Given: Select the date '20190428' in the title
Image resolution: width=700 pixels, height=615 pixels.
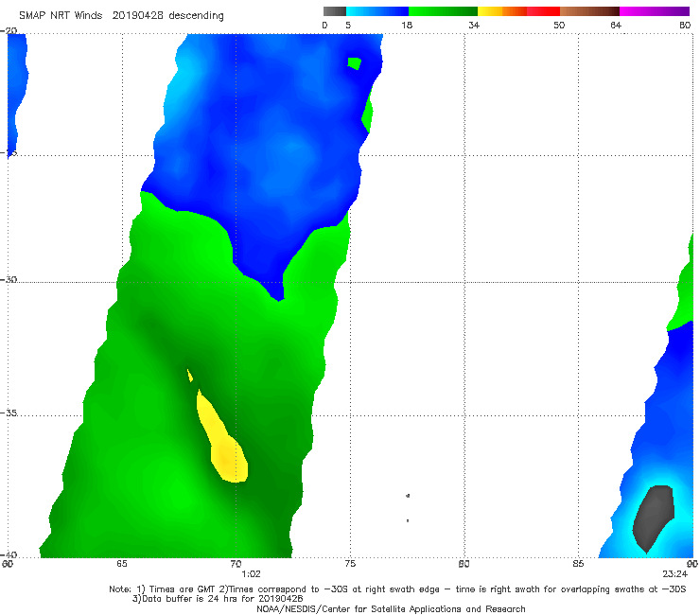Looking at the screenshot, I should pos(137,15).
